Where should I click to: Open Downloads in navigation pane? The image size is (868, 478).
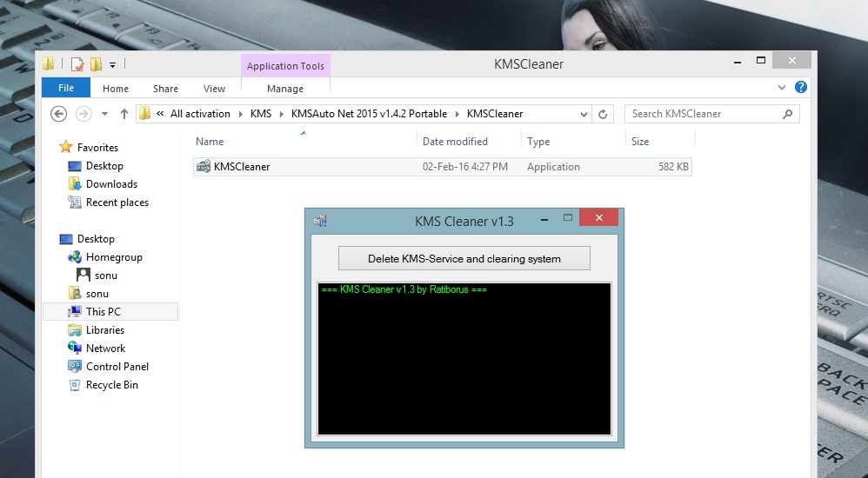(x=111, y=184)
